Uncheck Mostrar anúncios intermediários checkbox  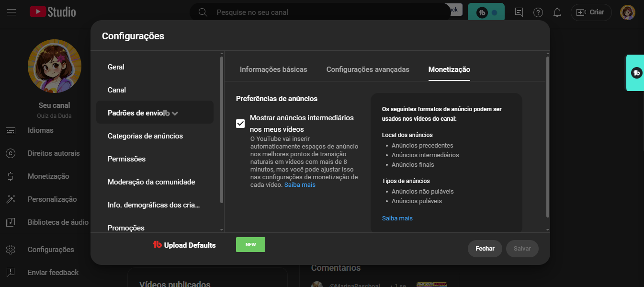point(240,124)
